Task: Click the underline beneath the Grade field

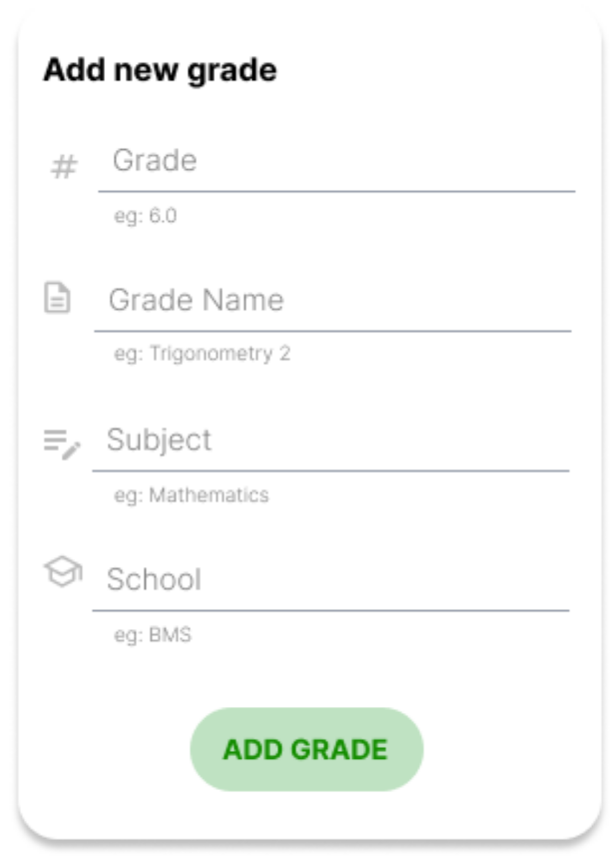Action: point(336,191)
